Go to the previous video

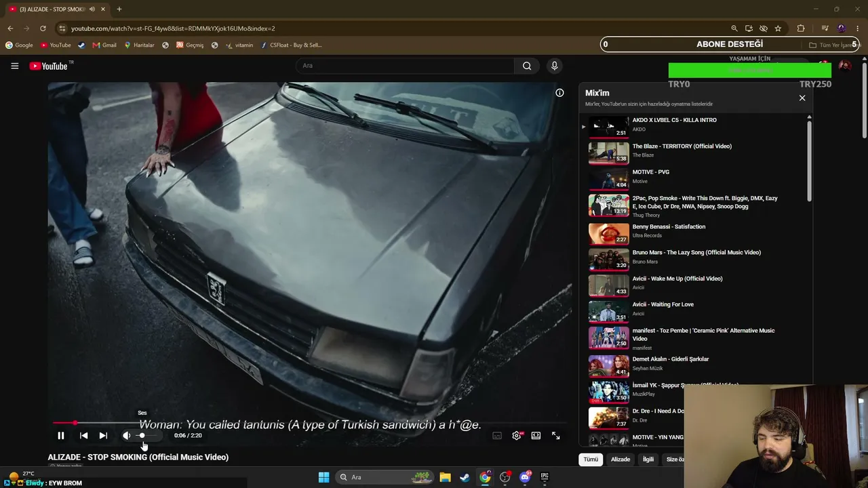tap(83, 436)
